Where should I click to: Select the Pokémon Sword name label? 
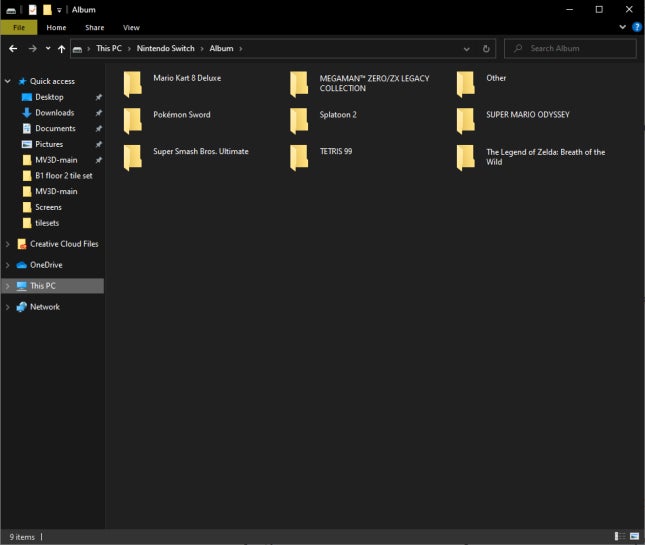pos(182,115)
